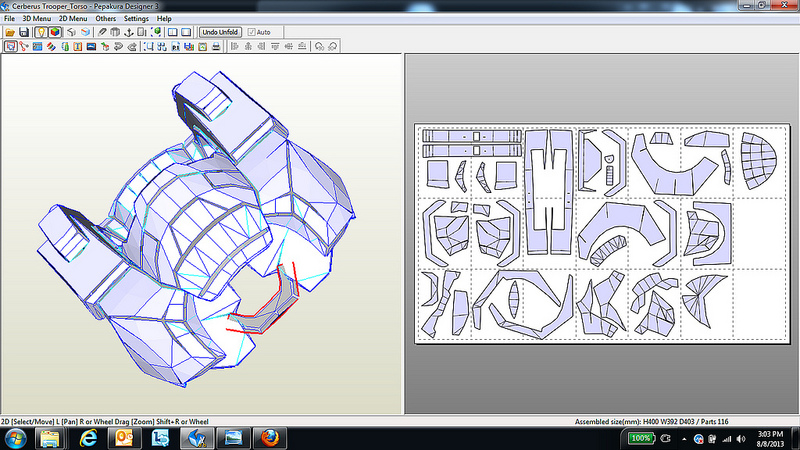
Task: Open Windows Explorer folder on taskbar
Action: 50,438
